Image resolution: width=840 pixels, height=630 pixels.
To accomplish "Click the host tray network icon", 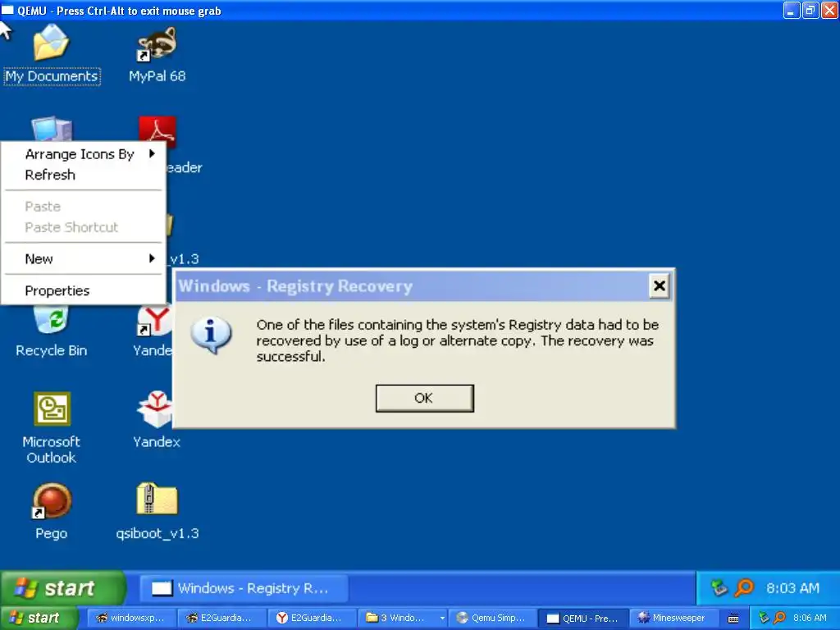I will [x=764, y=618].
